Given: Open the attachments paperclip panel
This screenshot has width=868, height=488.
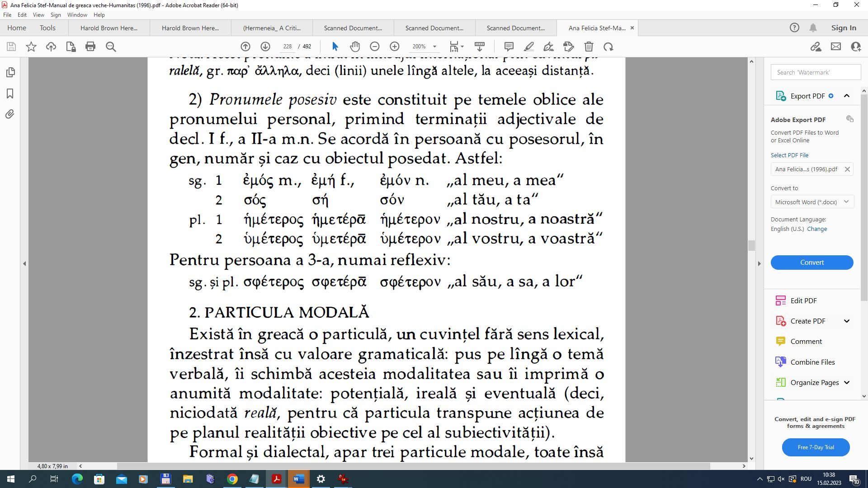Looking at the screenshot, I should click(10, 114).
